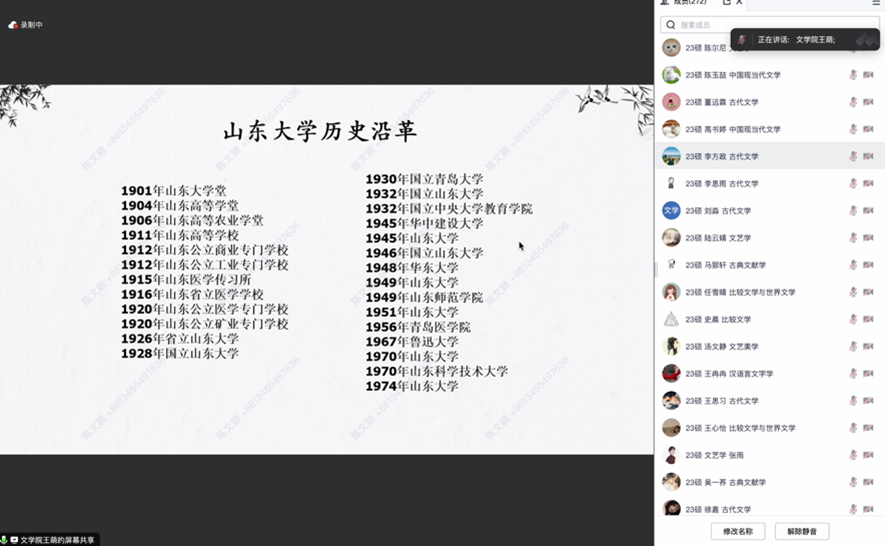Select member 高书婷 中国现当代文学
This screenshot has height=546, width=885.
pos(740,129)
